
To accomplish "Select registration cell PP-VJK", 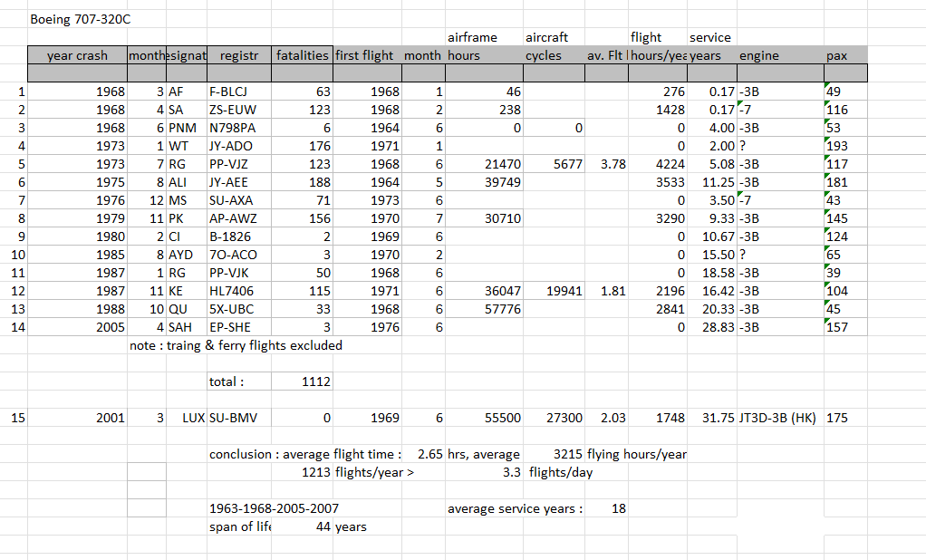I will tap(239, 273).
